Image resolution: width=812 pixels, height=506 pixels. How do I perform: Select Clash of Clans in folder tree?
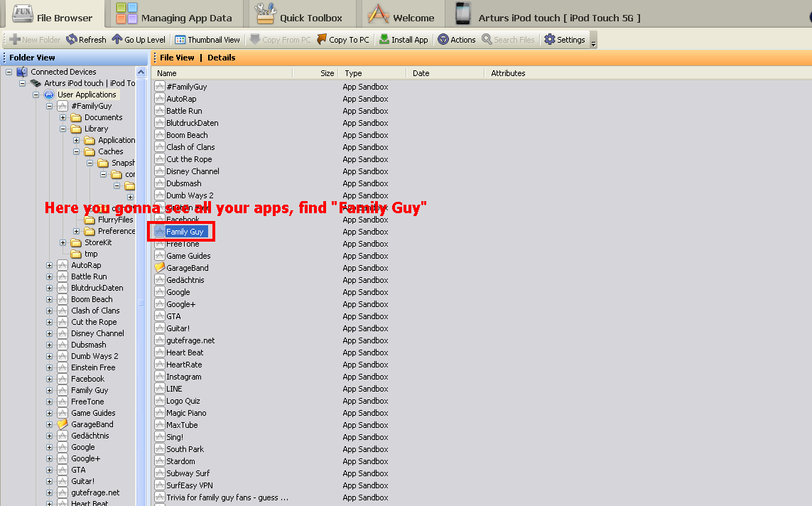click(x=95, y=311)
